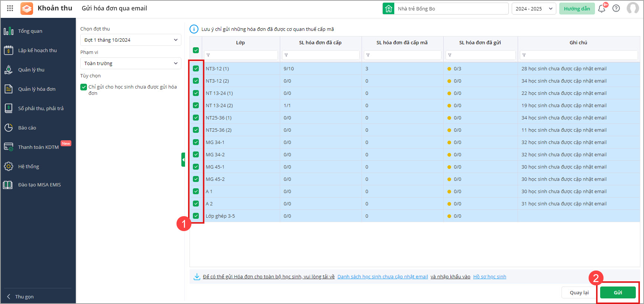Uncheck the NT3-12 (1) row checkbox
The height and width of the screenshot is (304, 644).
coord(196,68)
